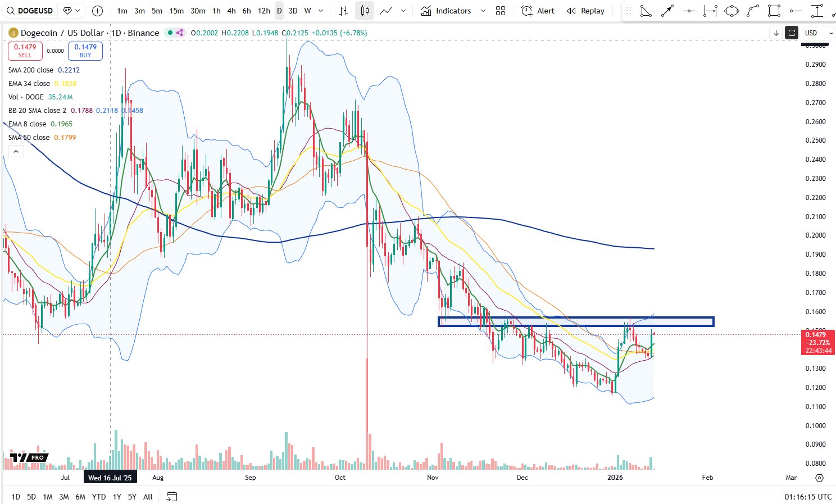
Task: Expand the chart style dropdown arrow
Action: click(403, 11)
